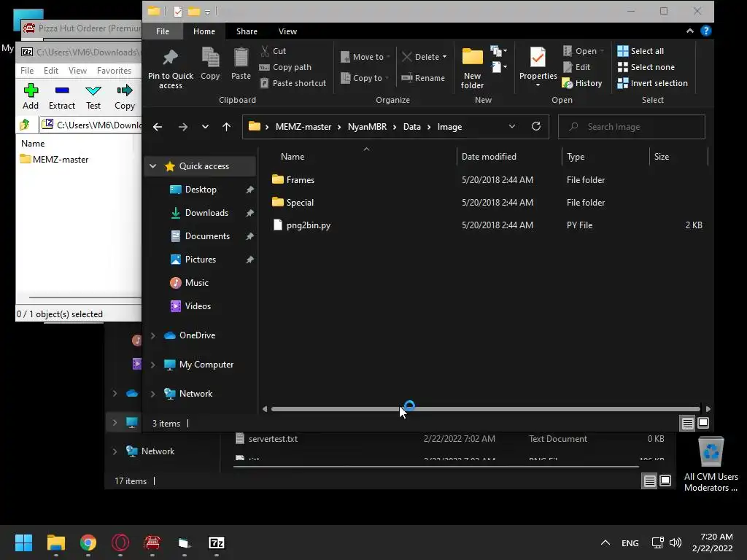The width and height of the screenshot is (747, 560).
Task: Open Downloads in Quick access
Action: point(206,213)
